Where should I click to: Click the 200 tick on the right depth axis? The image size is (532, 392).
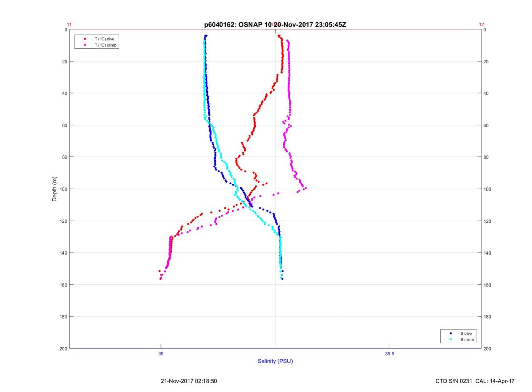(x=487, y=349)
